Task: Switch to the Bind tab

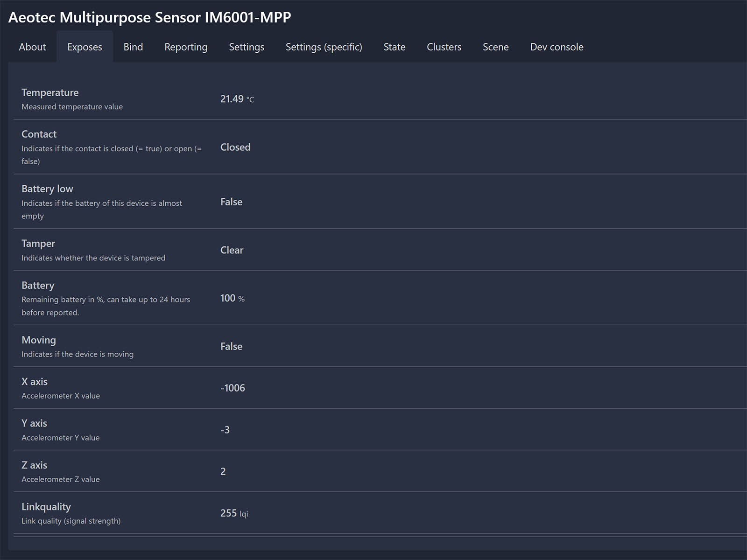Action: pyautogui.click(x=133, y=47)
